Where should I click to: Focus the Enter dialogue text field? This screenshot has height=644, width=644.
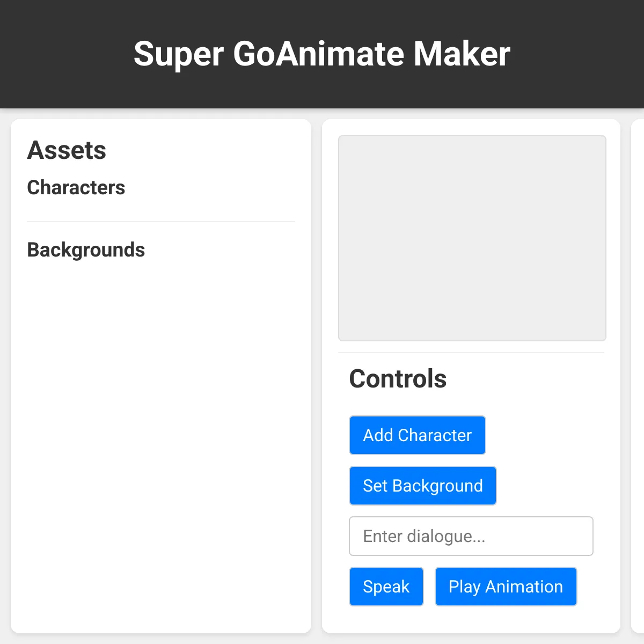click(x=471, y=536)
